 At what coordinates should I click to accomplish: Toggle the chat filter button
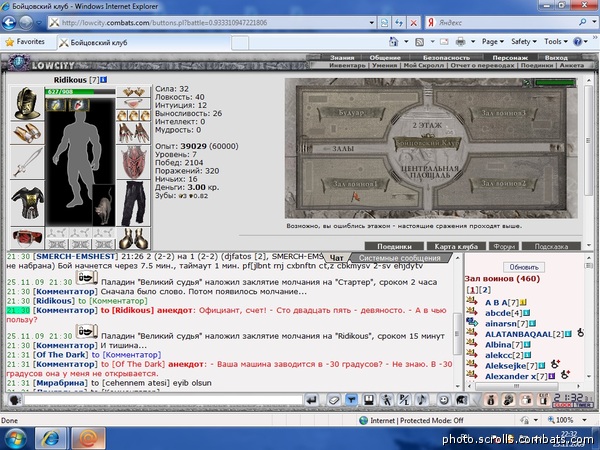pos(351,400)
